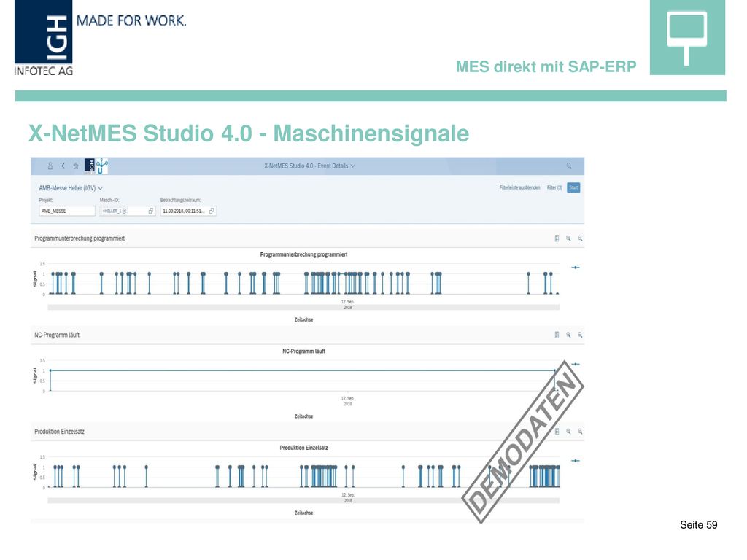Click the sign icon in slide corner

coord(687,38)
